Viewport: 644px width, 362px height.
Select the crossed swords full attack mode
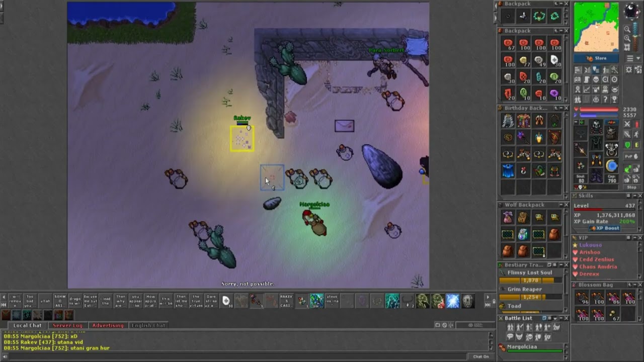[x=627, y=124]
